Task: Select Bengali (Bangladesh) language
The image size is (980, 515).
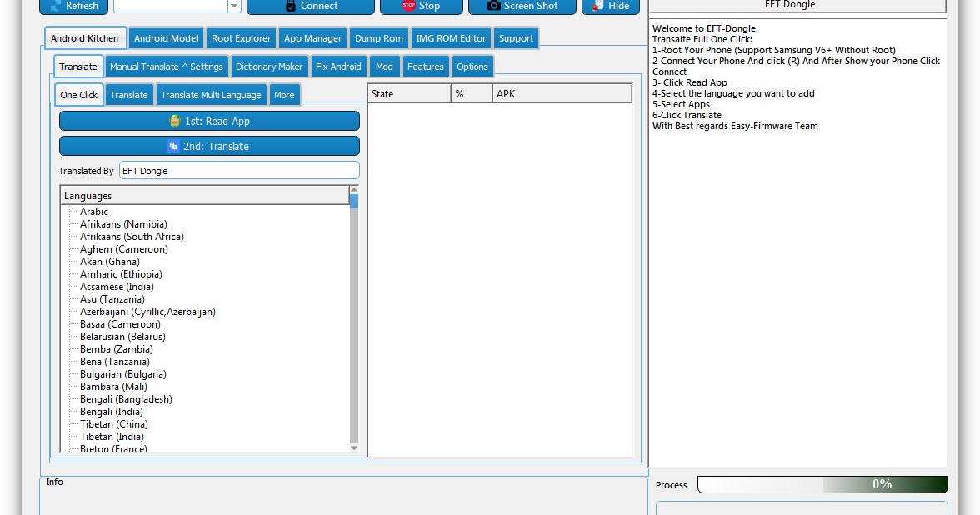Action: click(126, 398)
